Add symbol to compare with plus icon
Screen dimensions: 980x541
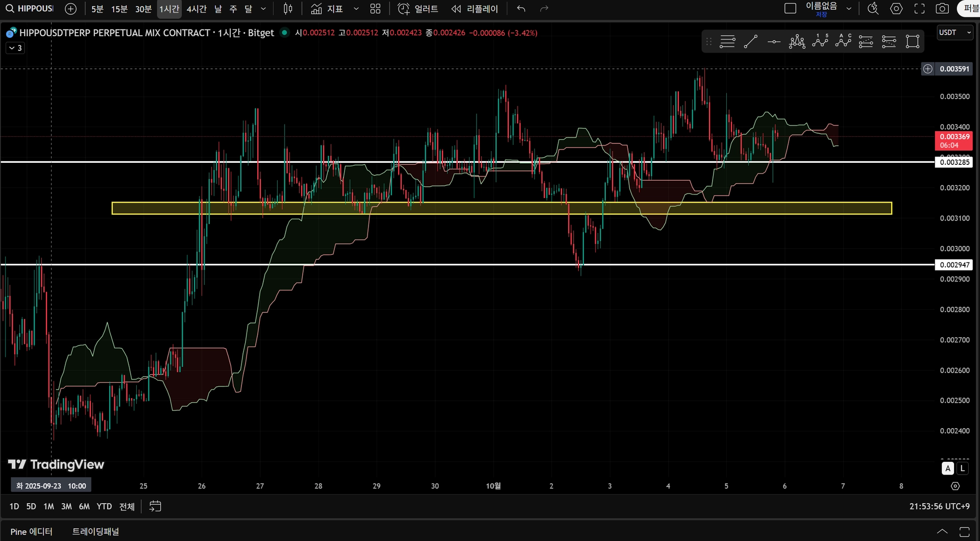[71, 9]
